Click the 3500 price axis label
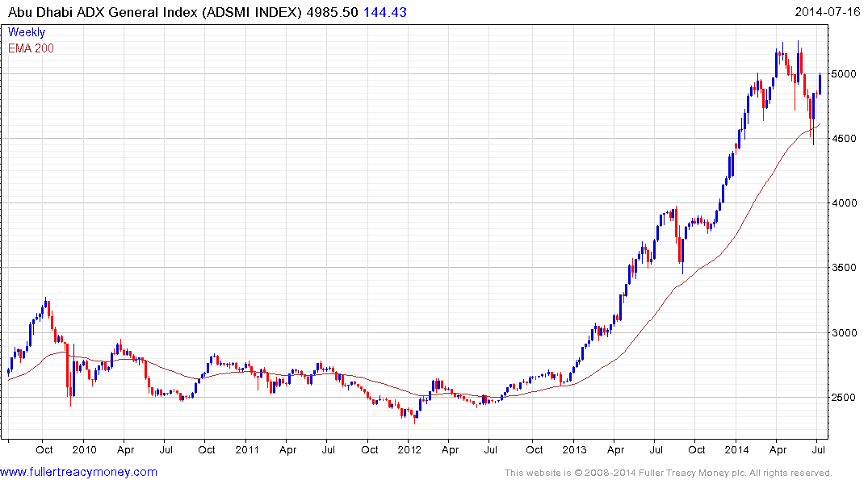Image resolution: width=868 pixels, height=484 pixels. click(844, 268)
